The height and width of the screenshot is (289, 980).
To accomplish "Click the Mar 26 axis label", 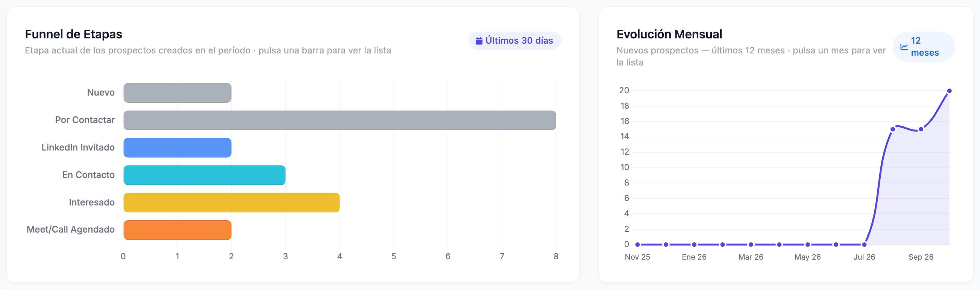I will (751, 257).
